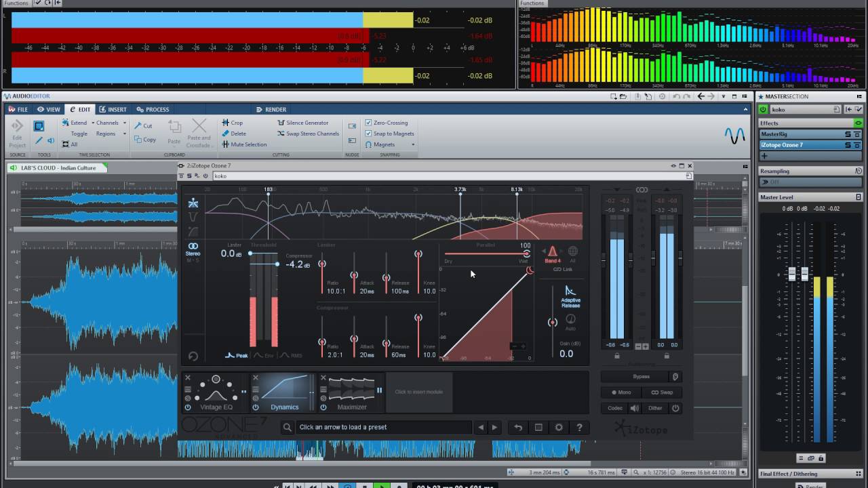
Task: Click Swap Stereo Channels in ribbon
Action: [x=308, y=134]
